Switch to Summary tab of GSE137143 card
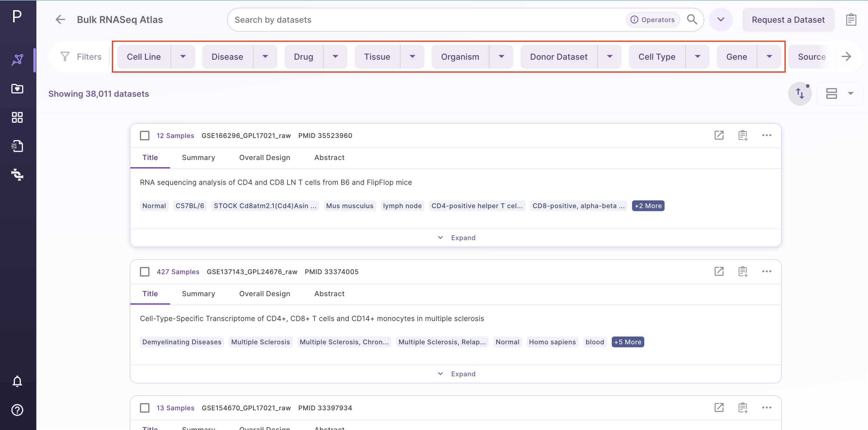 point(198,294)
